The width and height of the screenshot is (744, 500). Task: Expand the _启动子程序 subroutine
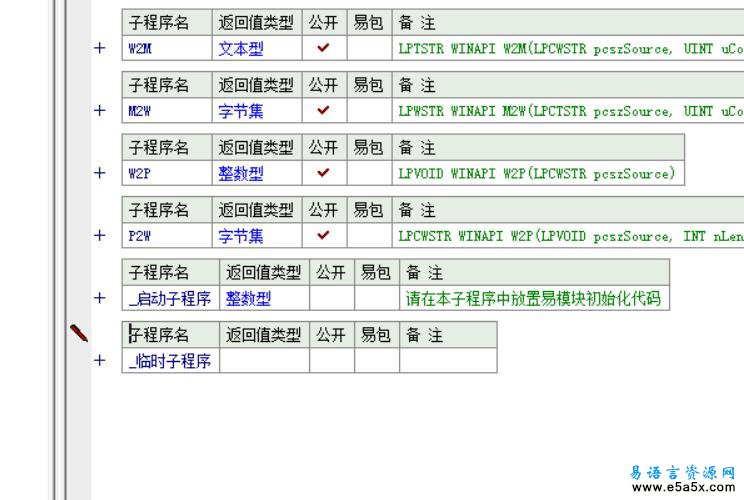[100, 298]
